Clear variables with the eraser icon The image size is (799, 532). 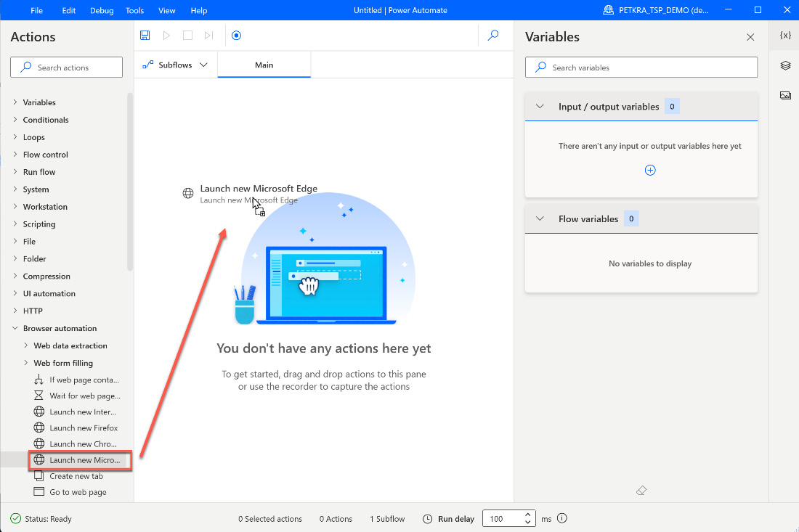point(641,490)
